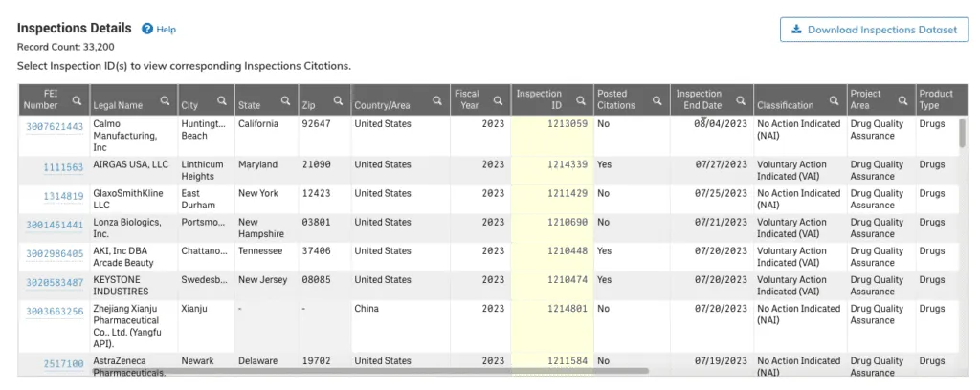Click the horizontal table scrollbar

click(x=370, y=371)
